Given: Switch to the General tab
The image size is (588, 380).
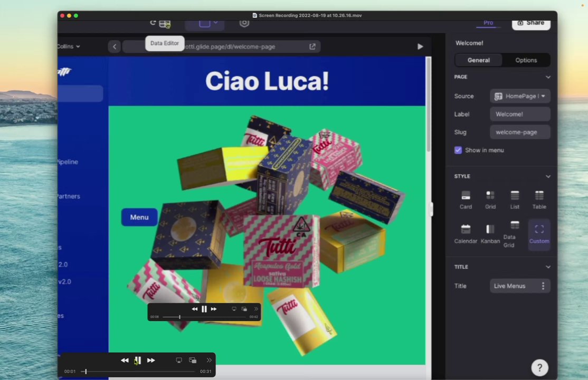Looking at the screenshot, I should tap(479, 60).
